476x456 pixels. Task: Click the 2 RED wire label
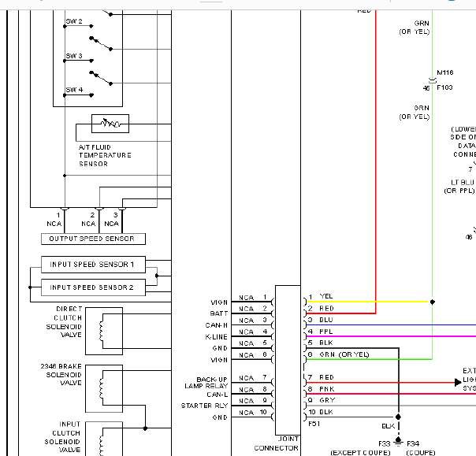[321, 309]
